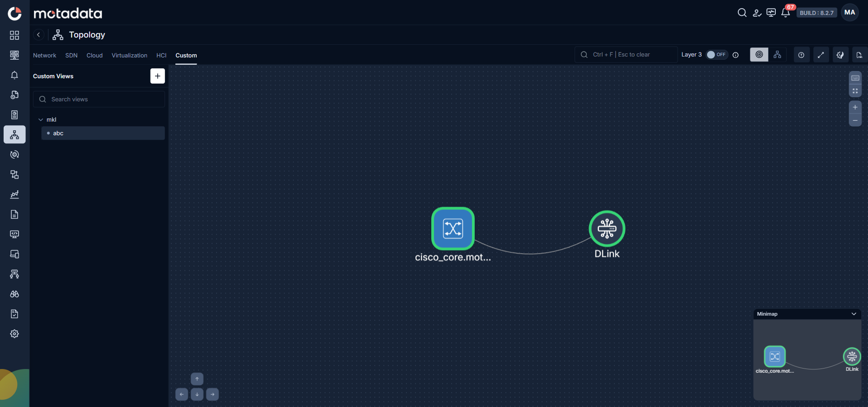This screenshot has width=868, height=407.
Task: Open the MA user avatar menu
Action: 850,13
